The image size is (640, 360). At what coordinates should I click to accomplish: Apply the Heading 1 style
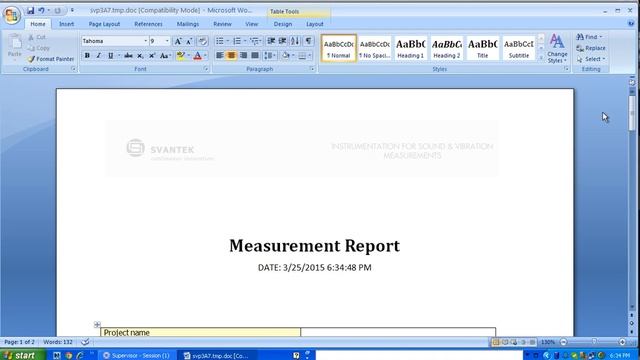click(411, 48)
